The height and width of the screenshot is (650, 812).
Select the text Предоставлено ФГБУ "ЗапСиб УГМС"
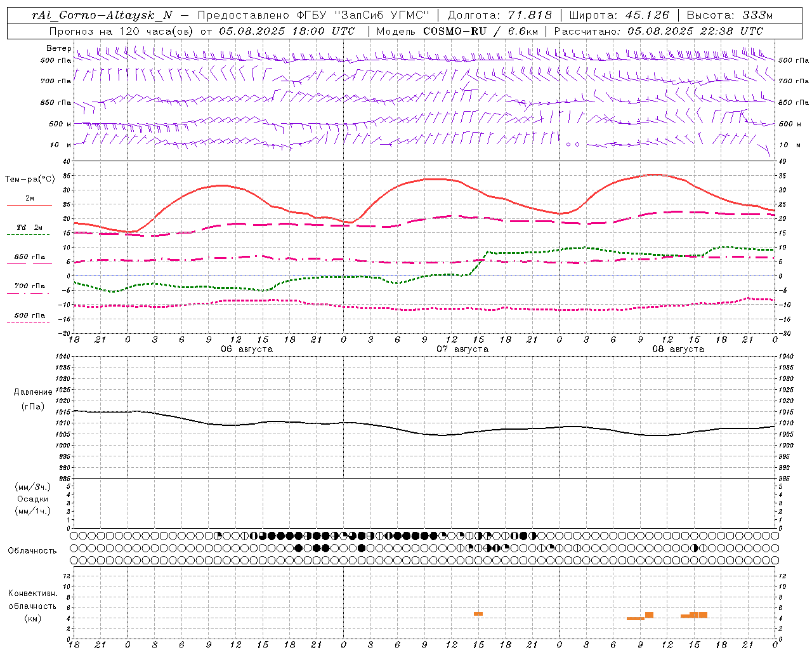pyautogui.click(x=313, y=15)
